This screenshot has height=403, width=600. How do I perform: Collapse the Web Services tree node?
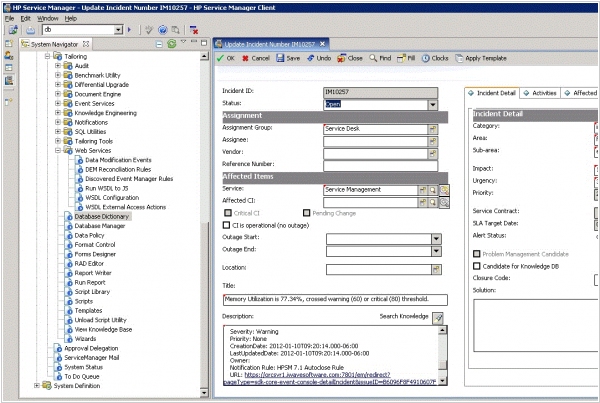click(58, 150)
